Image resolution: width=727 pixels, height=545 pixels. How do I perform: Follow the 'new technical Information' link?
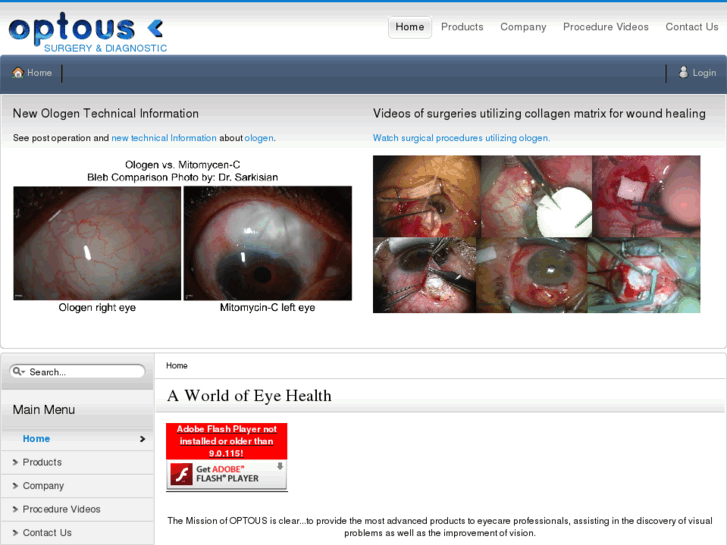(x=164, y=138)
